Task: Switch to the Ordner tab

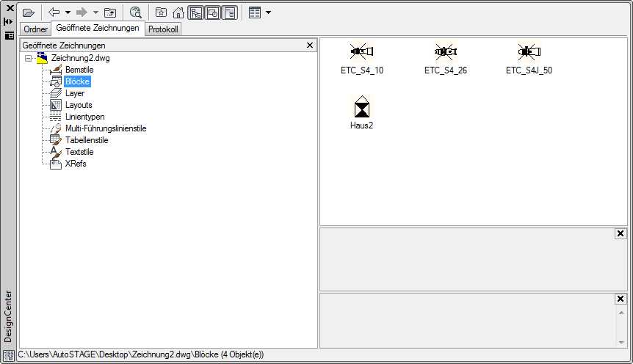Action: [x=36, y=29]
